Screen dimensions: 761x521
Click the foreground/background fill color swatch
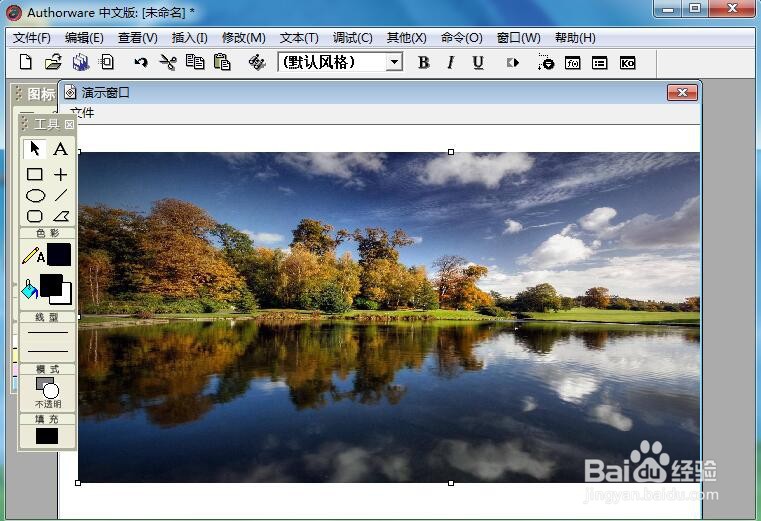[x=55, y=289]
